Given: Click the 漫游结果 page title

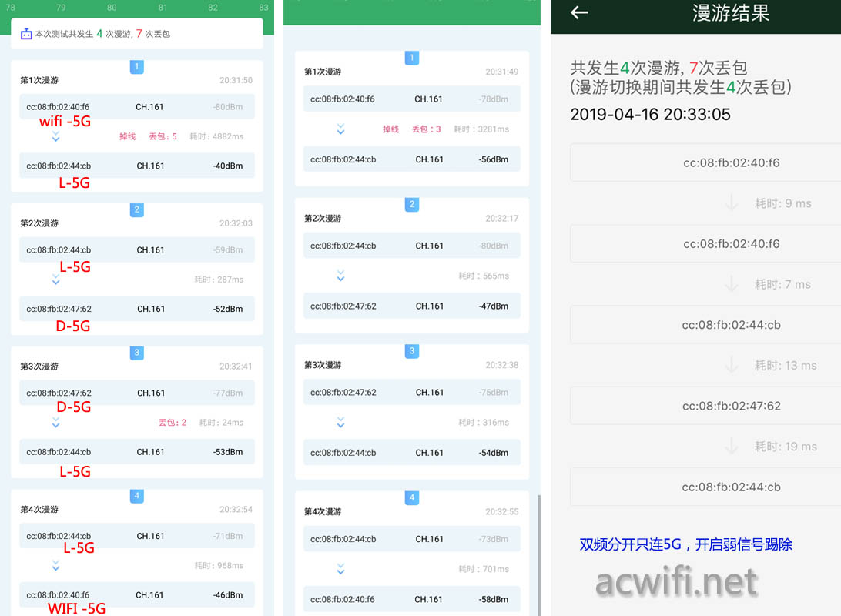Looking at the screenshot, I should (x=731, y=13).
